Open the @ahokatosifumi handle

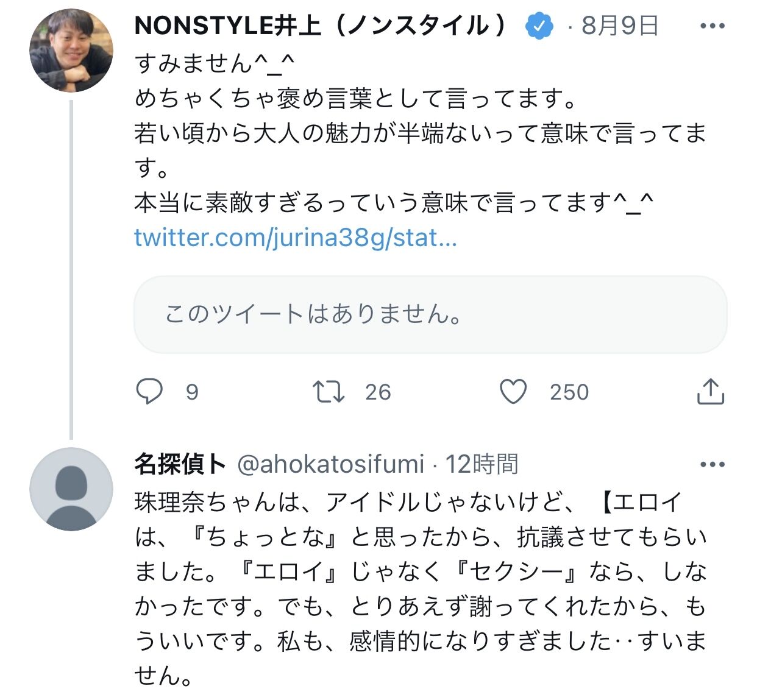[x=330, y=465]
